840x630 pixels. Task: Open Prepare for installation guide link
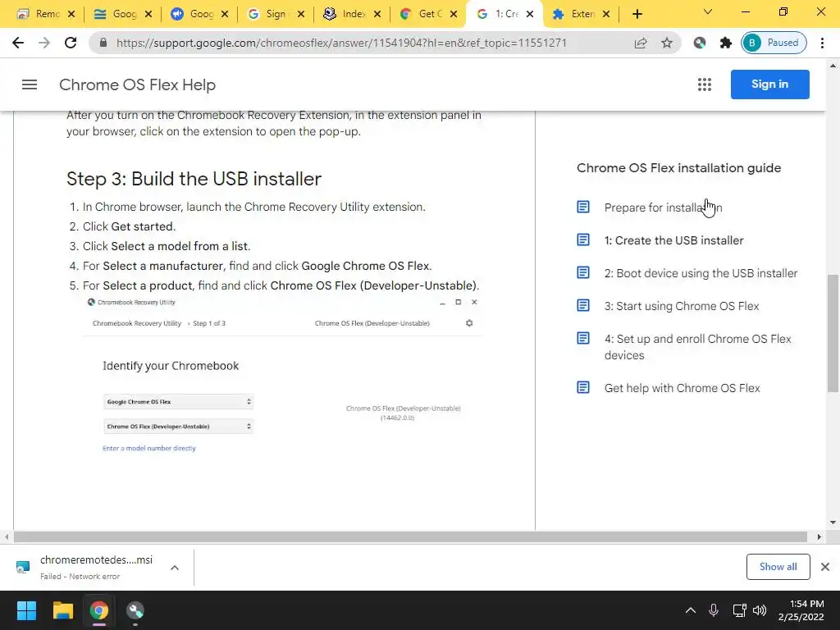663,208
